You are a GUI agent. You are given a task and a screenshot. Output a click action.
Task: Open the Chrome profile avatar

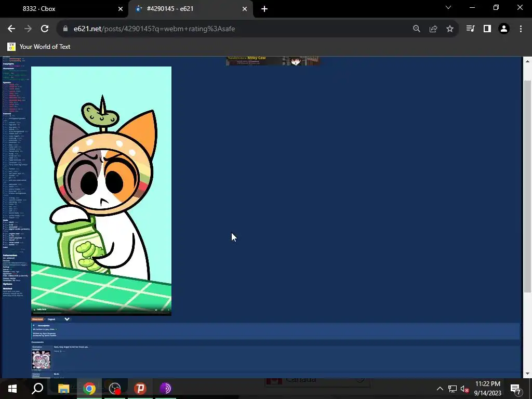click(x=504, y=29)
